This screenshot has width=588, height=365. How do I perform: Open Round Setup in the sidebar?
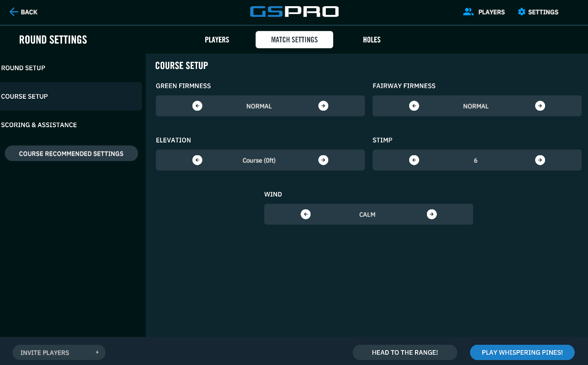(23, 68)
